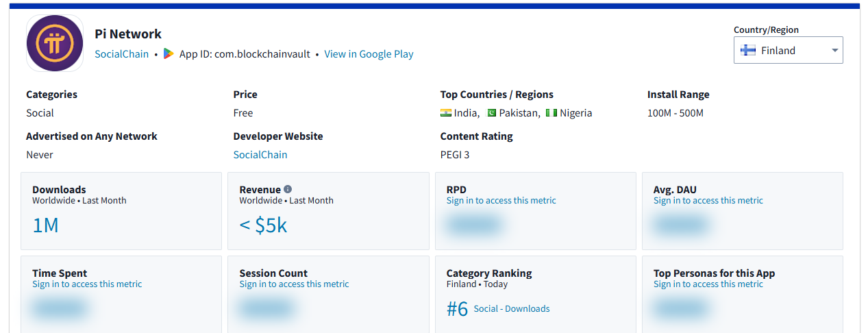Click the Free price value

coord(243,113)
